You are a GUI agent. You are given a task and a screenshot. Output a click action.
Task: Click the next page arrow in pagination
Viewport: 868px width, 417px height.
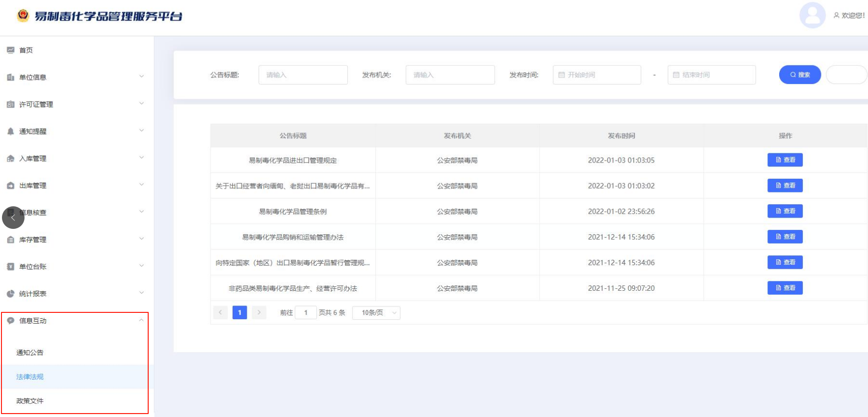point(259,312)
